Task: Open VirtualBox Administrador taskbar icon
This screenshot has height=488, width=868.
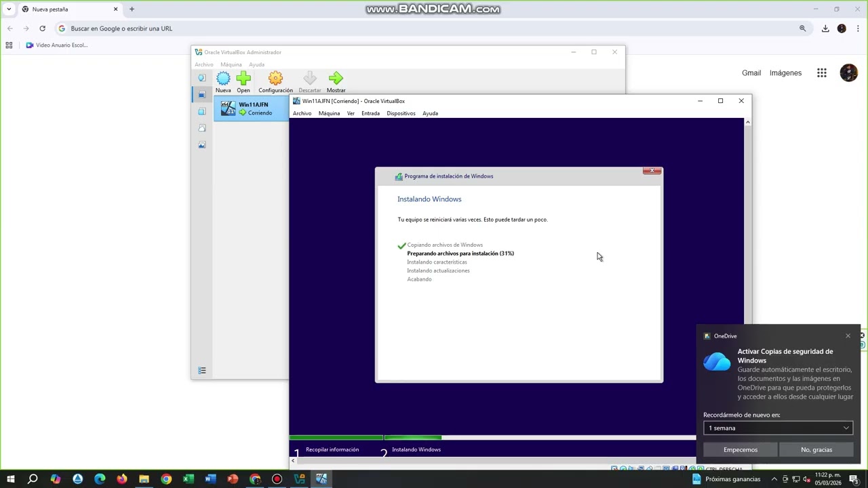Action: (299, 479)
